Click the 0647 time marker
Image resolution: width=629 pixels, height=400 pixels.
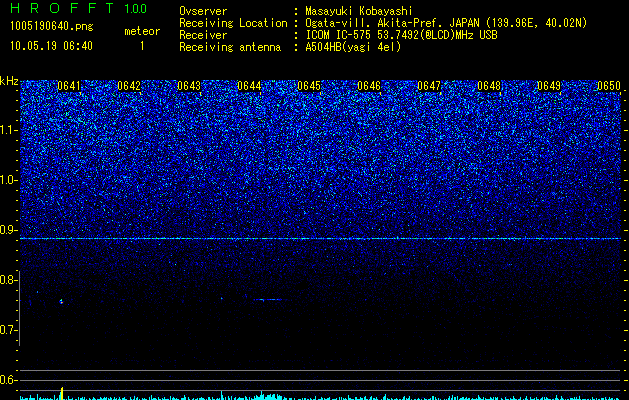tap(429, 86)
